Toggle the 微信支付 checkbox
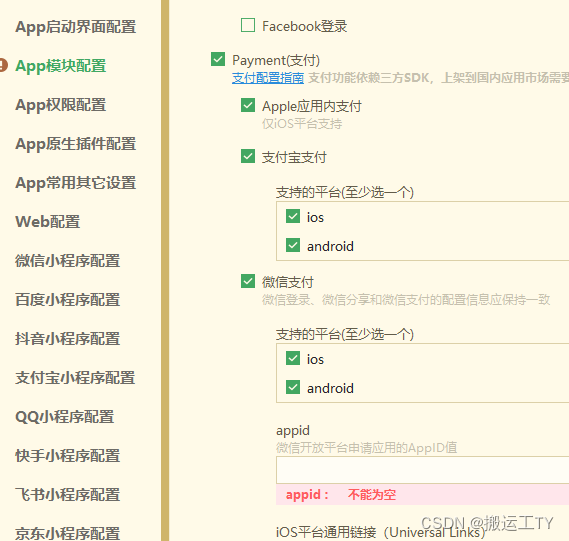Image resolution: width=569 pixels, height=541 pixels. click(x=248, y=281)
